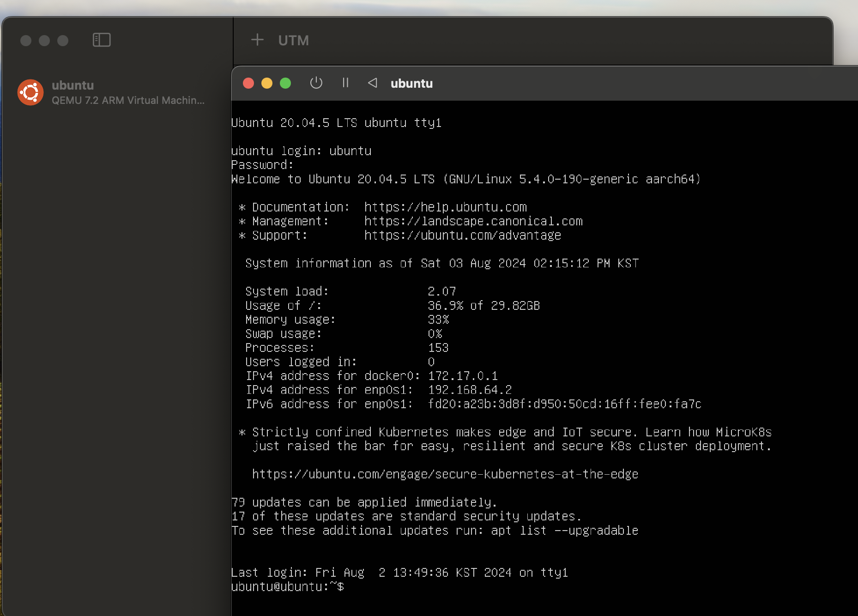Click the https://landscape.canonical.com URL

click(473, 221)
